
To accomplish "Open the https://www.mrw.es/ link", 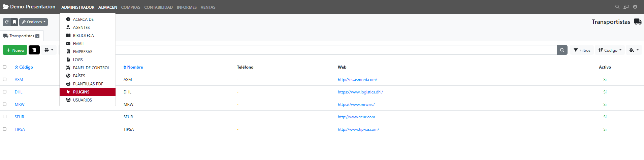I will 356,105.
